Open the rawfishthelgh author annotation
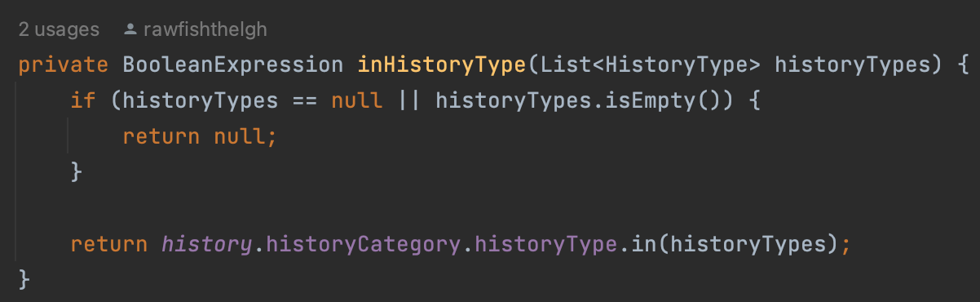Image resolution: width=980 pixels, height=302 pixels. [204, 30]
